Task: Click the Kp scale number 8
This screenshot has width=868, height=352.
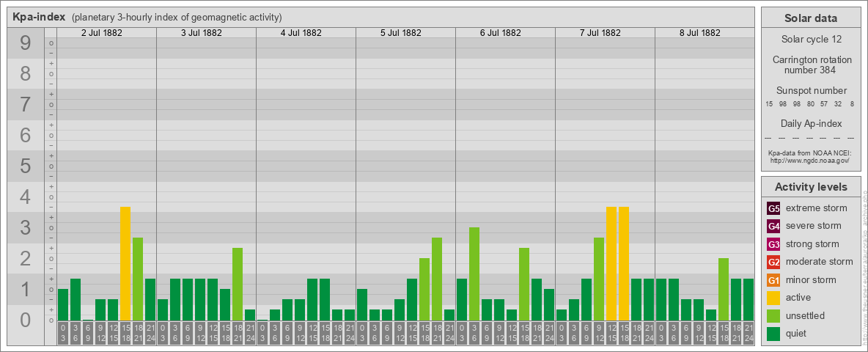Action: click(x=26, y=73)
